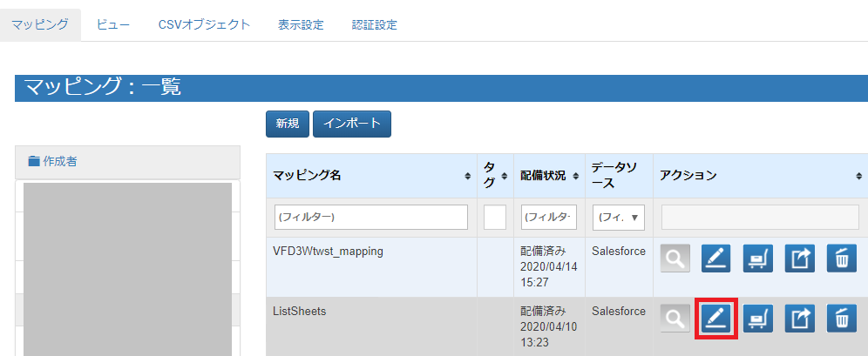The image size is (868, 356).
Task: Open the データソース filter dropdown
Action: pos(618,218)
